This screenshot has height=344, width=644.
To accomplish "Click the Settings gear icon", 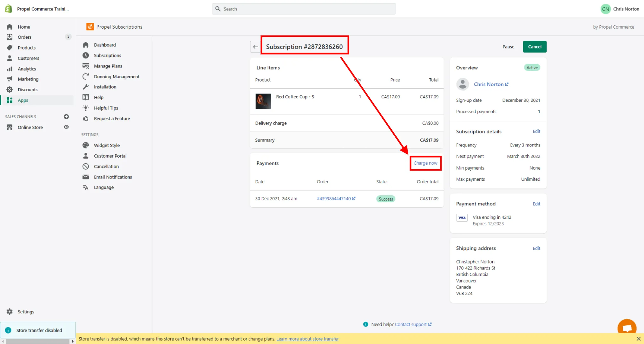I will (10, 312).
